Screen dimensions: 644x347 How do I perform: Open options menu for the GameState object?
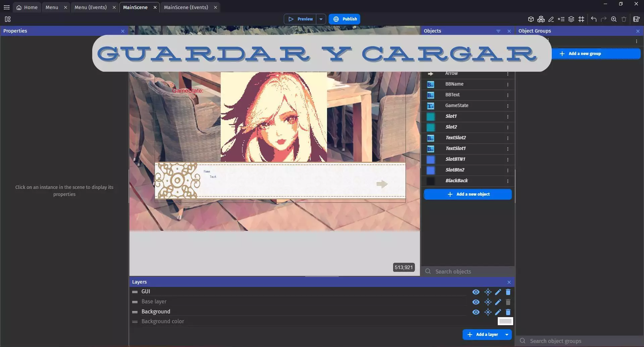pos(508,106)
